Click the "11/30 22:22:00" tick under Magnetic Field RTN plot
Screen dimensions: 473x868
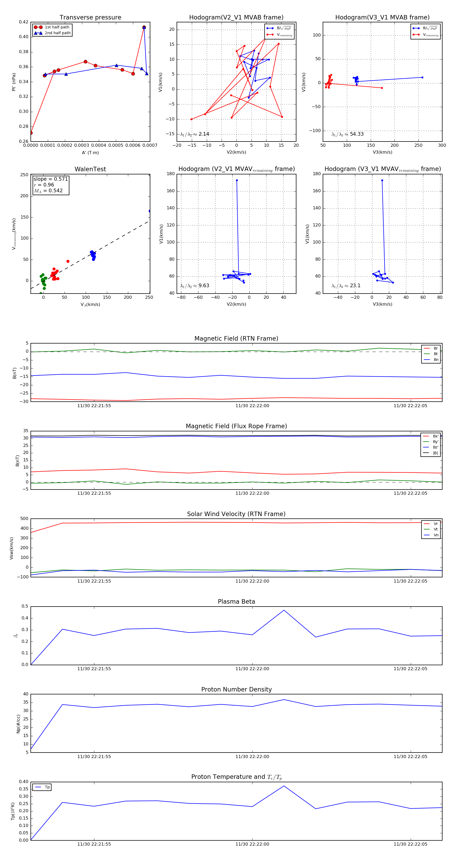[x=252, y=406]
